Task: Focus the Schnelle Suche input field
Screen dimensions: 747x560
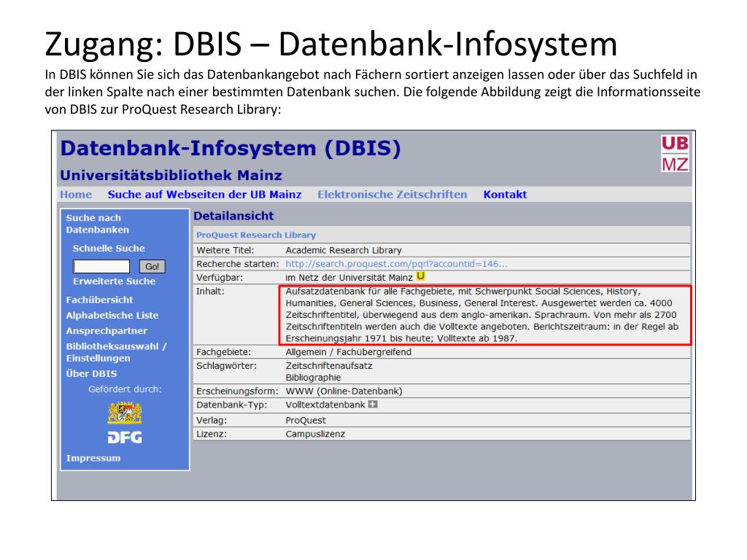Action: tap(101, 267)
